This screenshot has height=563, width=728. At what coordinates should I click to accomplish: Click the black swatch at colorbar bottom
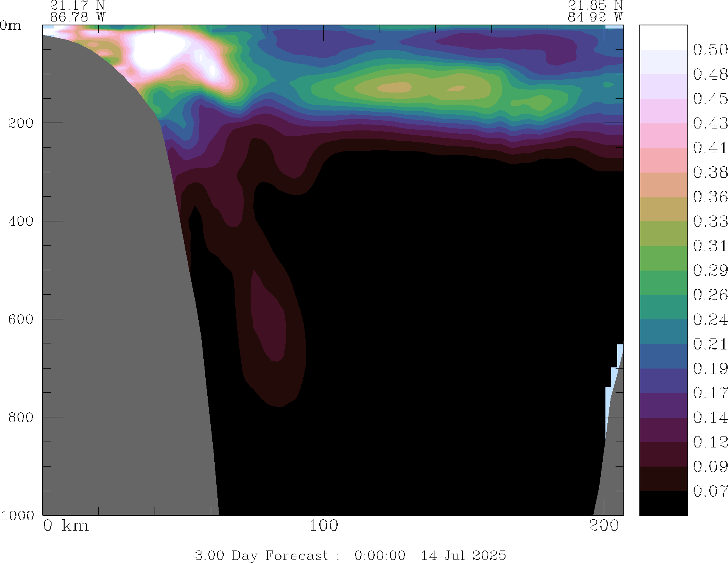pos(663,503)
